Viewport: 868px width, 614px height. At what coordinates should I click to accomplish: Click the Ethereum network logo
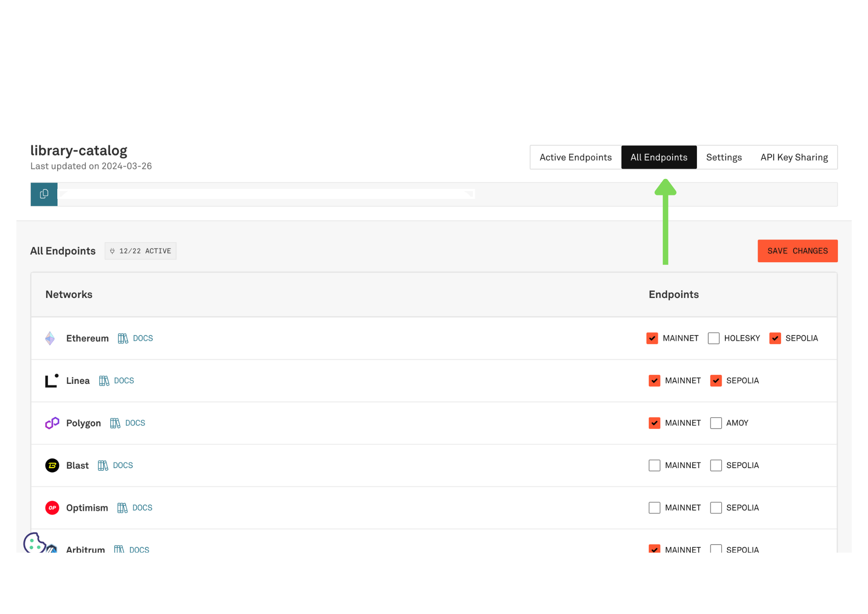[51, 338]
